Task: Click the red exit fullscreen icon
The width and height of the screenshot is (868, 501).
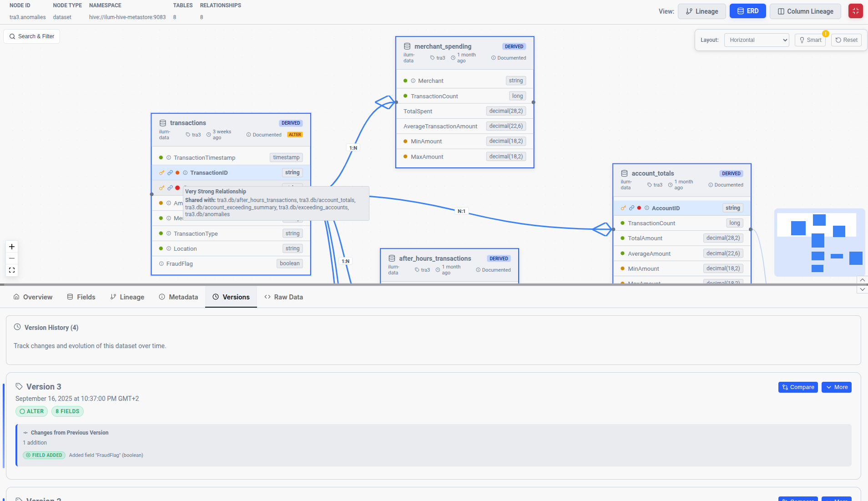Action: click(855, 11)
